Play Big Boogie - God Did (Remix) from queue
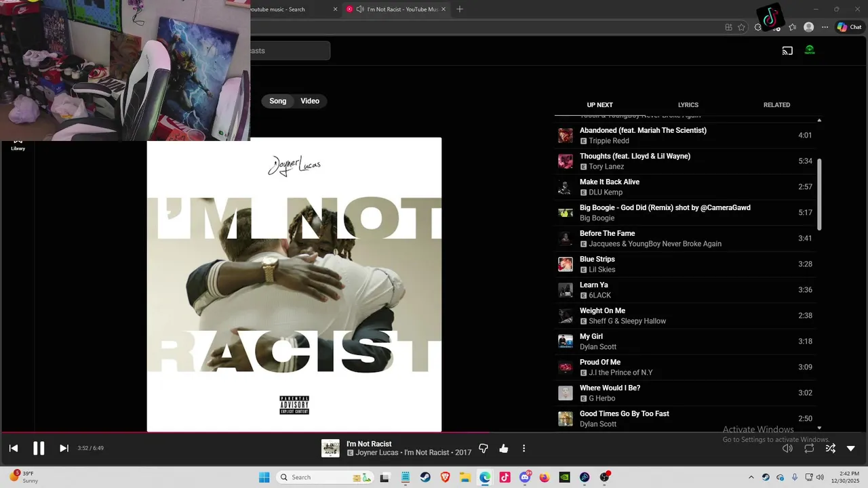This screenshot has height=488, width=868. tap(685, 213)
